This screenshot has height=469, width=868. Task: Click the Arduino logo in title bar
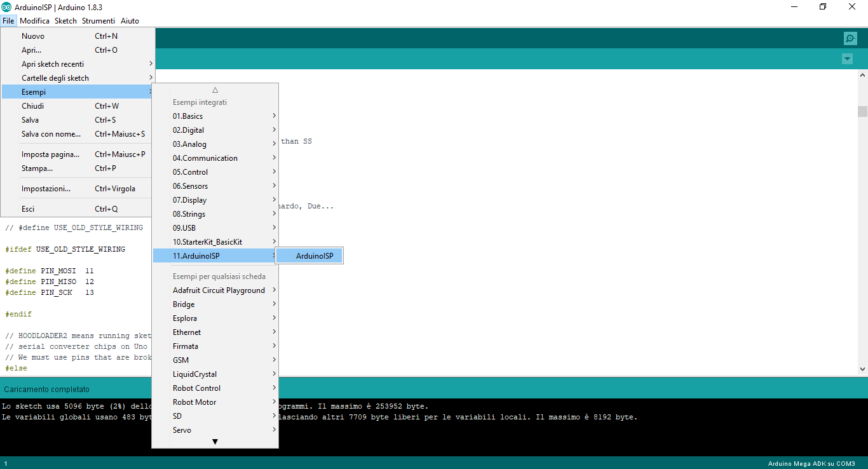coord(6,7)
